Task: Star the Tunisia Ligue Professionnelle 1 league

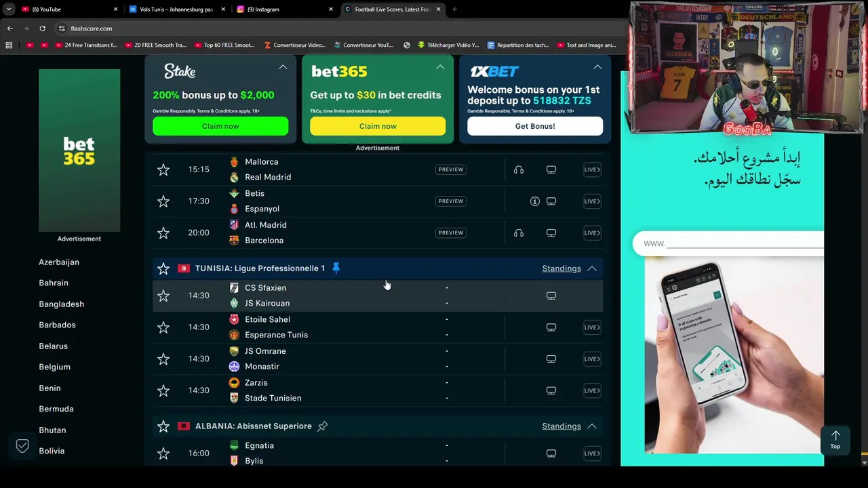Action: (163, 268)
